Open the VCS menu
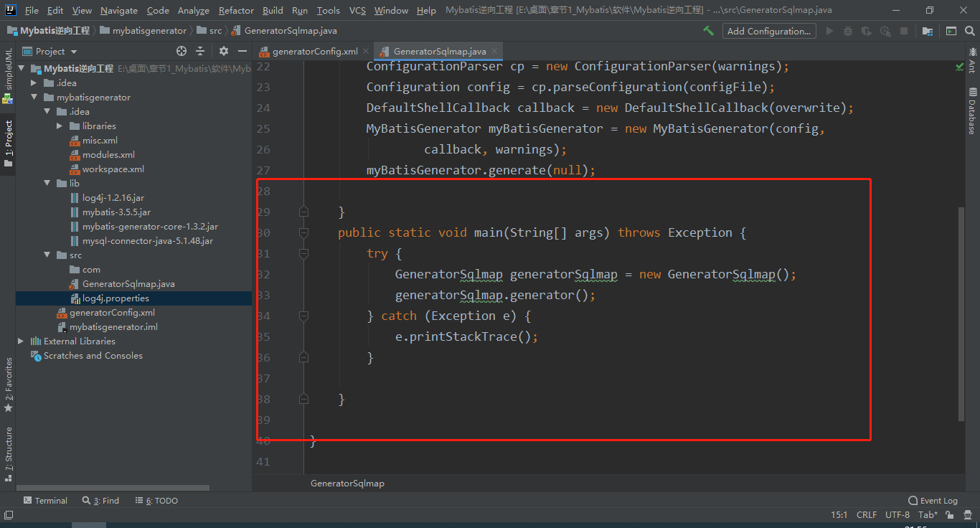 [x=357, y=11]
